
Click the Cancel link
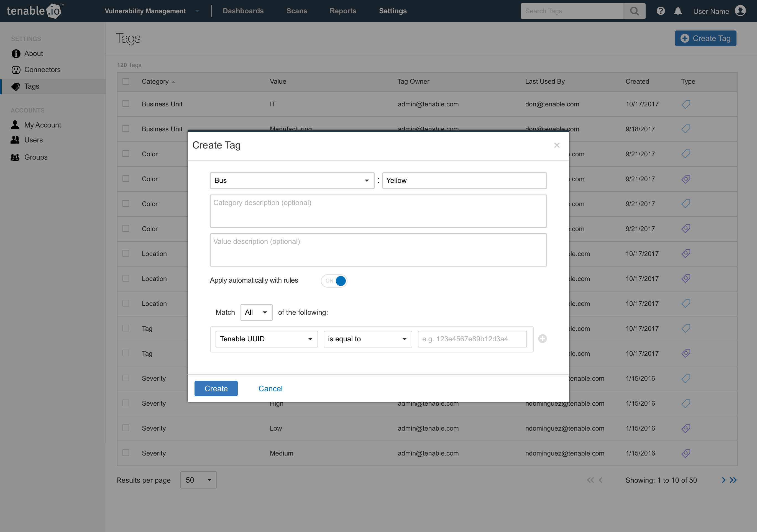(270, 388)
